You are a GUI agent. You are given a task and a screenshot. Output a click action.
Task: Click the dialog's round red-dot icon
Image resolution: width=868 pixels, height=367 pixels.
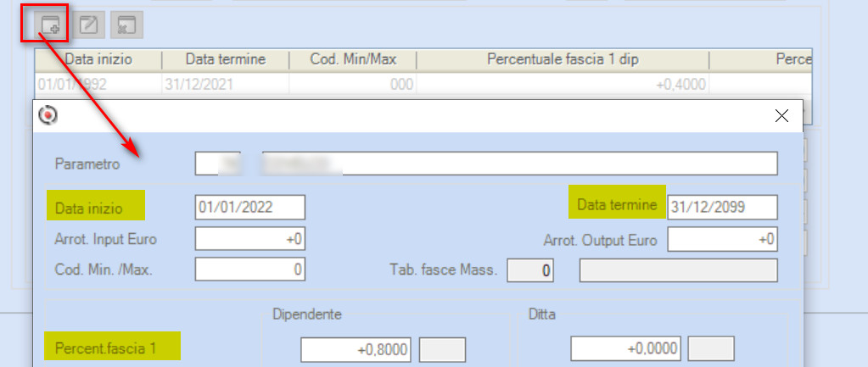click(48, 115)
